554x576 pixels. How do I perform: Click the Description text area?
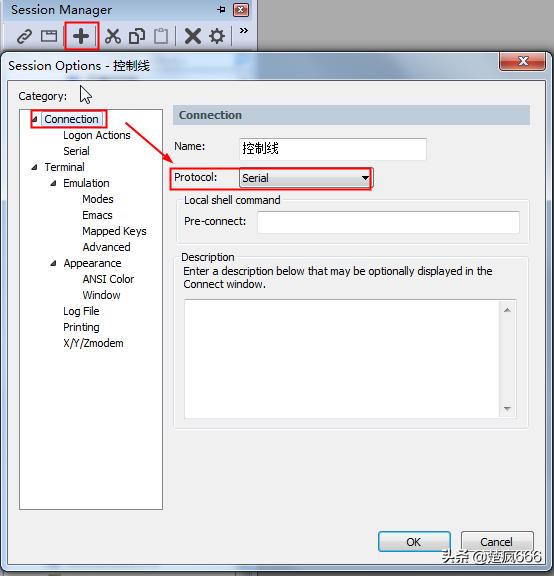point(342,359)
